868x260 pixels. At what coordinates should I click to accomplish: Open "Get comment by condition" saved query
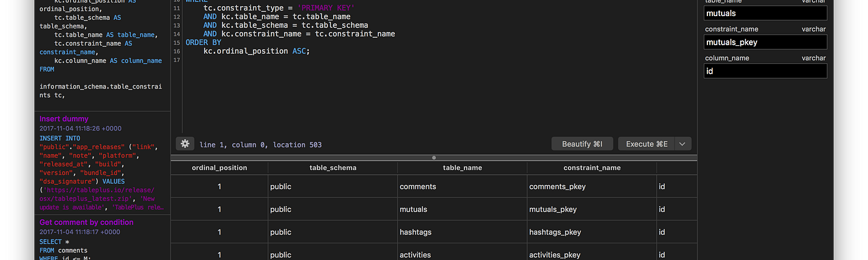click(86, 222)
